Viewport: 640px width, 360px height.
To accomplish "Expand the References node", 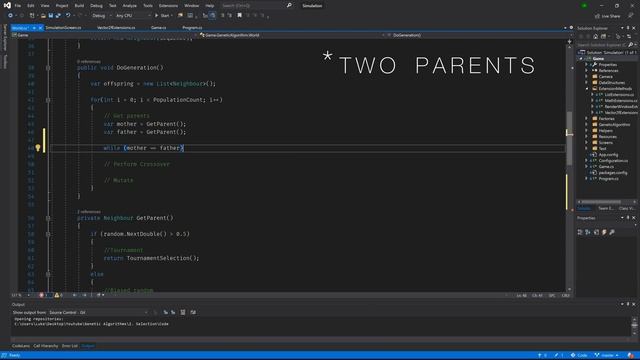I will (x=587, y=71).
